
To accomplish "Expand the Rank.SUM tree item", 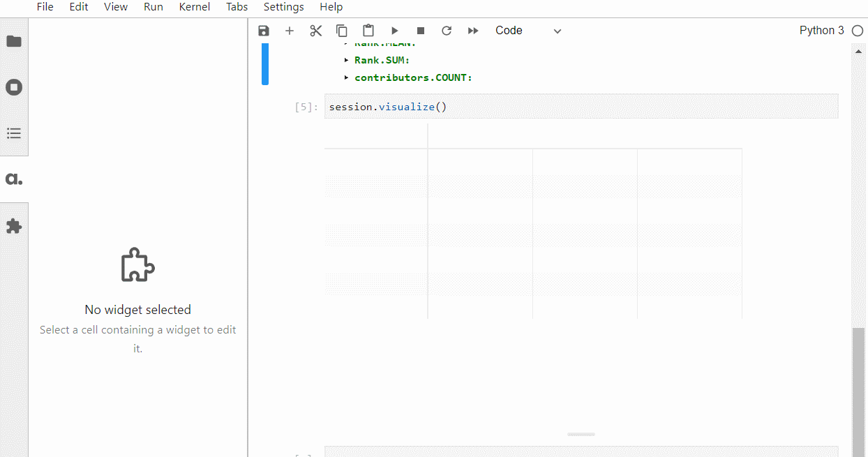I will click(x=347, y=60).
